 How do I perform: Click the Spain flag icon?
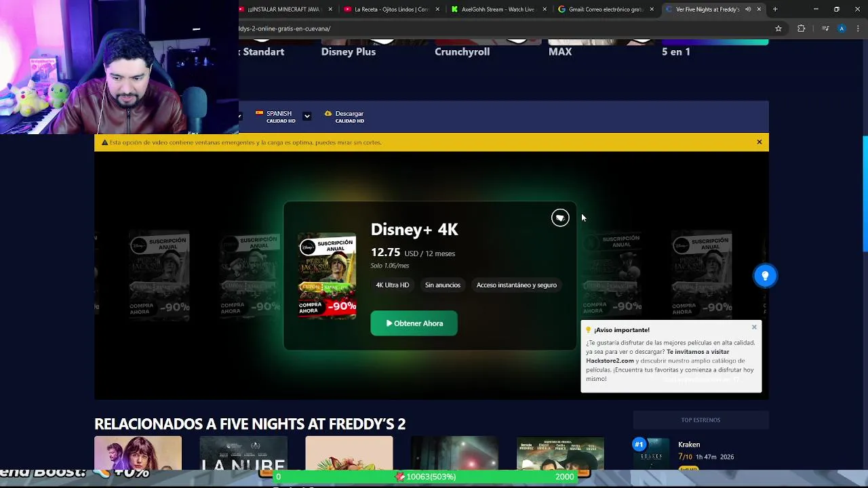259,113
